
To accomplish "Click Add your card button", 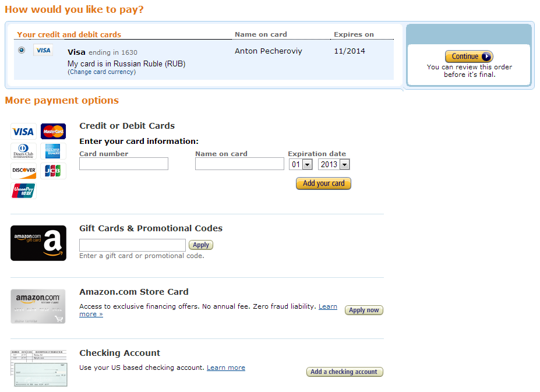I will [x=323, y=183].
